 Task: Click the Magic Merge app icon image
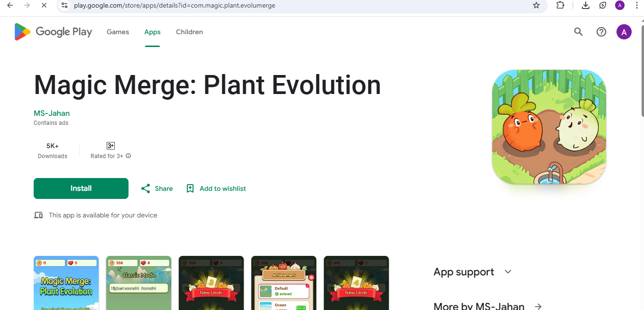point(549,127)
